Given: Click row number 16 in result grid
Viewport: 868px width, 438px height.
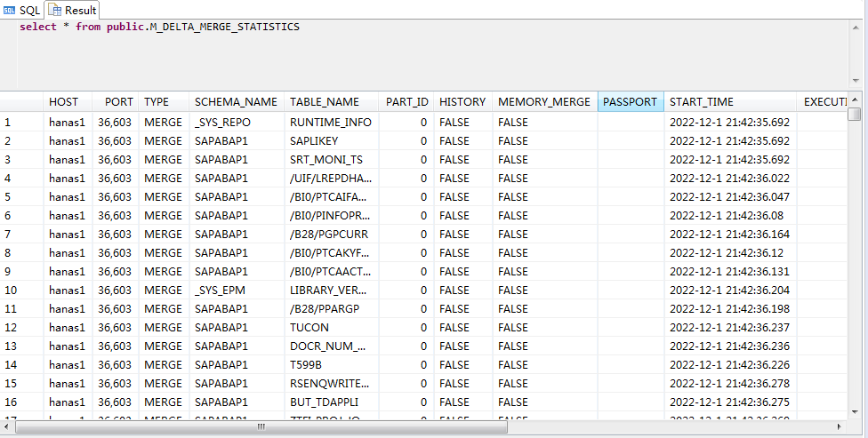Looking at the screenshot, I should (x=21, y=402).
